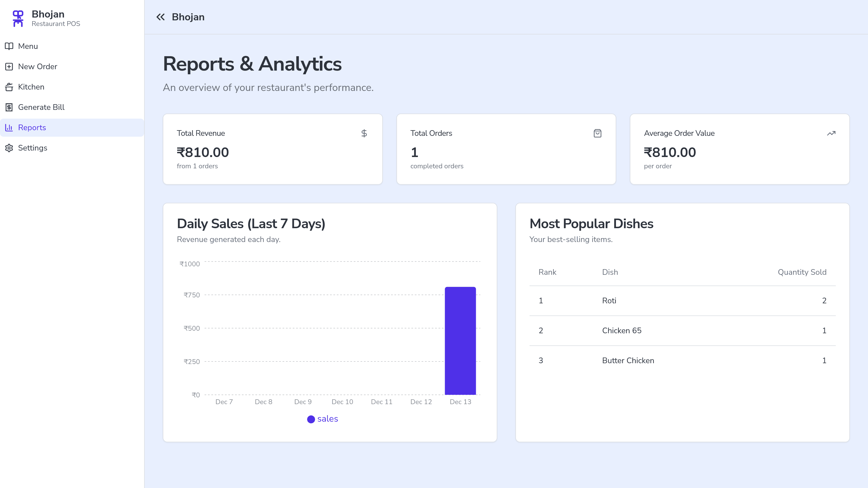The width and height of the screenshot is (868, 488).
Task: Click the Menu book icon
Action: [9, 46]
